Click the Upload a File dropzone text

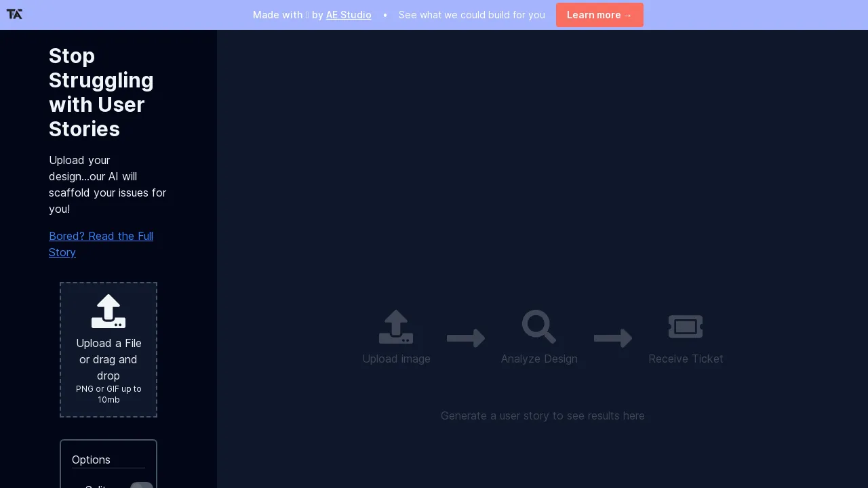pyautogui.click(x=108, y=359)
